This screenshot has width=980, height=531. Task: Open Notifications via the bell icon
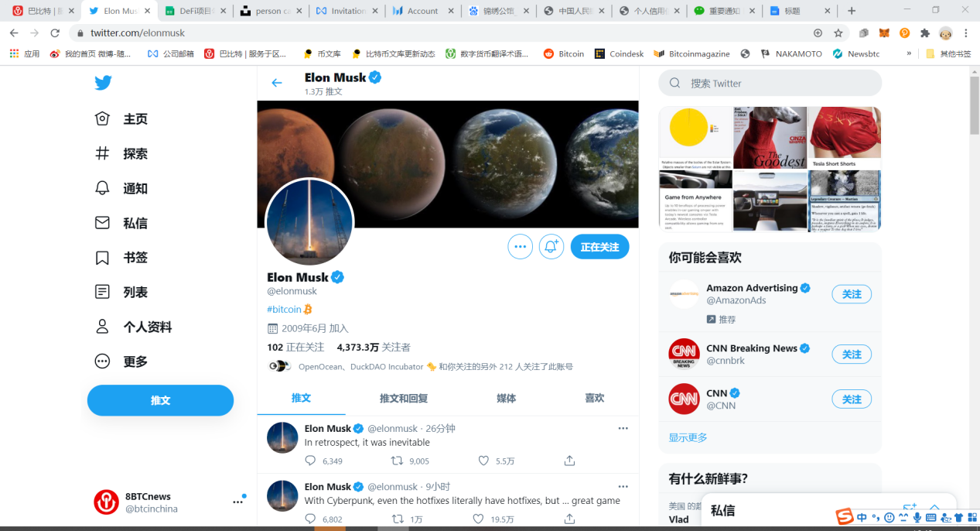(x=102, y=188)
